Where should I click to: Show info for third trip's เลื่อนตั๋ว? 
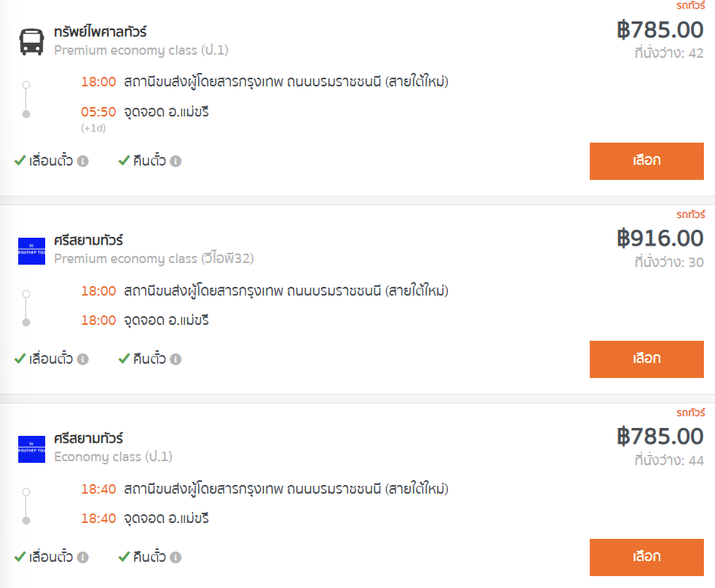point(82,557)
